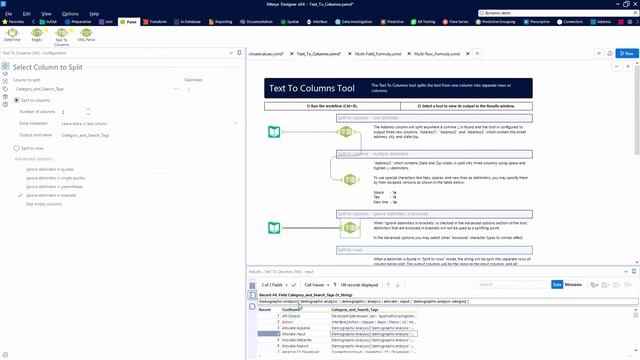
Task: Open the Join tool category
Action: pos(106,22)
